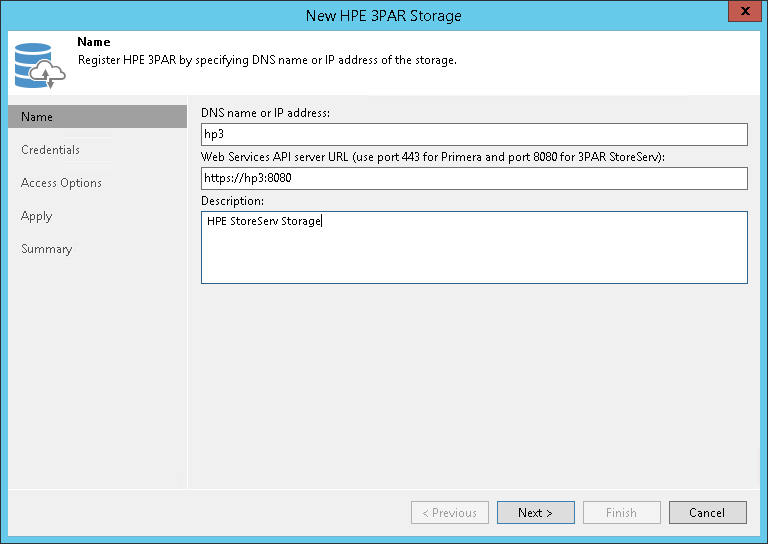Screen dimensions: 768x544
Task: Focus the DNS name or IP address field
Action: (474, 135)
